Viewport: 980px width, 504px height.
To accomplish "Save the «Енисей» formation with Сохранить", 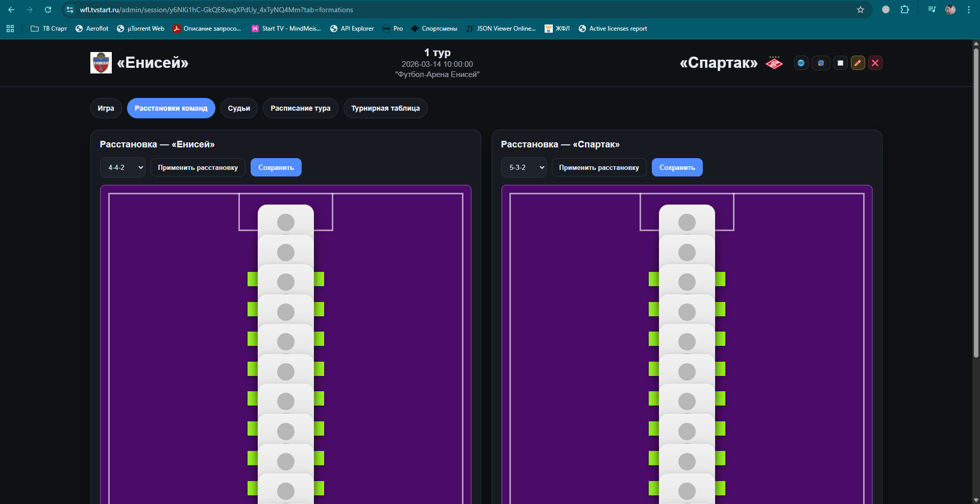I will pos(276,167).
